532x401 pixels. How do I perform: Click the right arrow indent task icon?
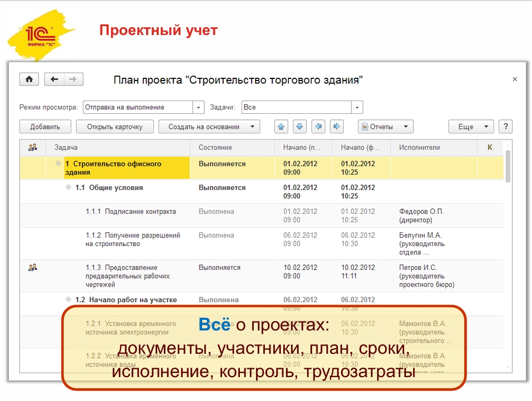[337, 127]
